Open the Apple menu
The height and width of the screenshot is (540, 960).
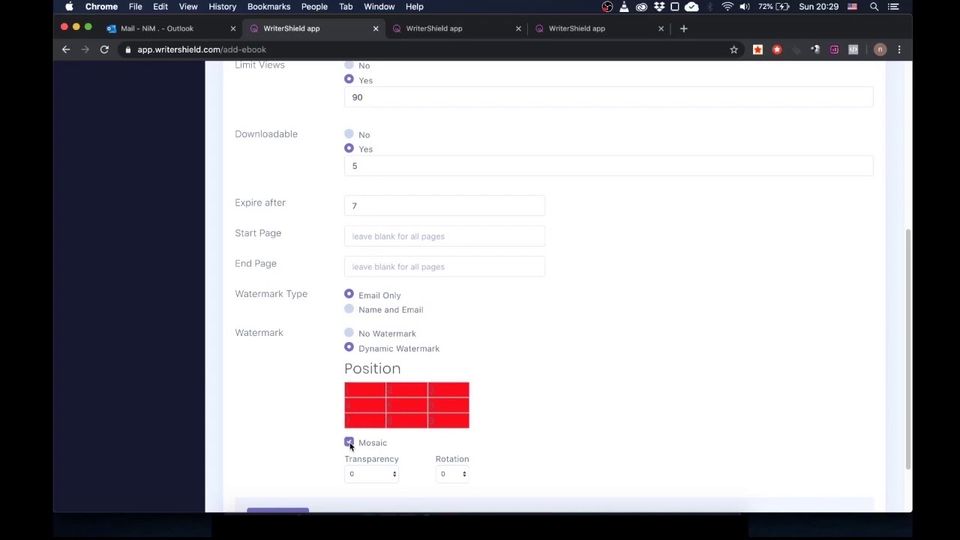pos(69,7)
